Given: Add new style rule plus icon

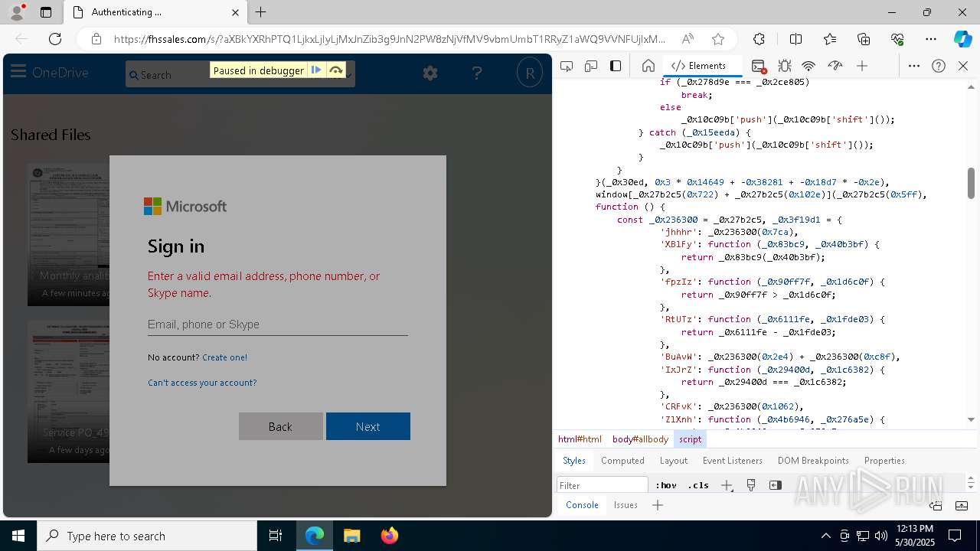Looking at the screenshot, I should [x=727, y=485].
